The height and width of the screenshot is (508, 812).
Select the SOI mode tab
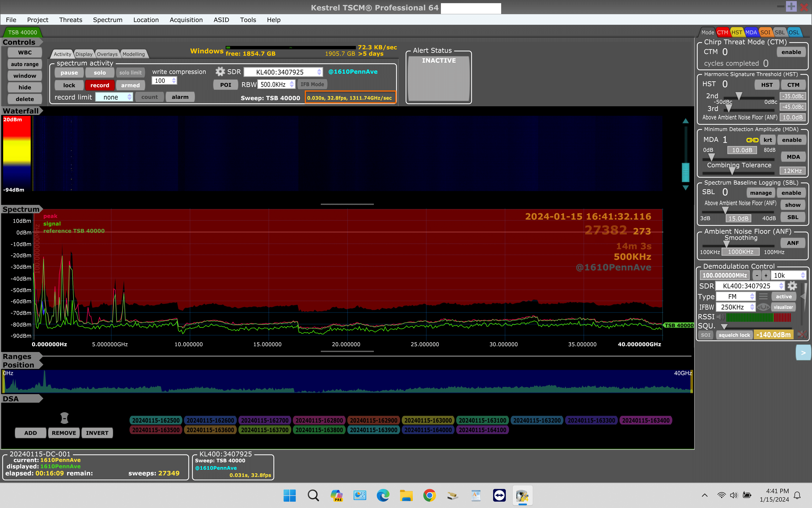[x=765, y=32]
